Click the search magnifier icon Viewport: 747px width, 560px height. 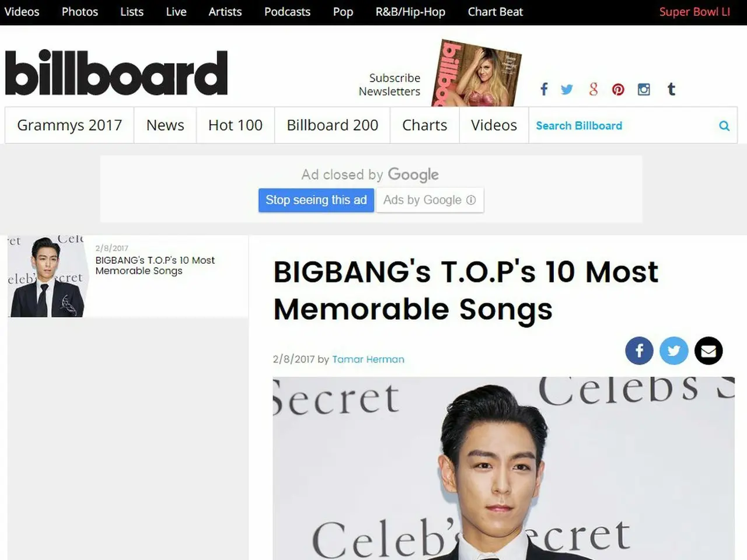pos(724,125)
